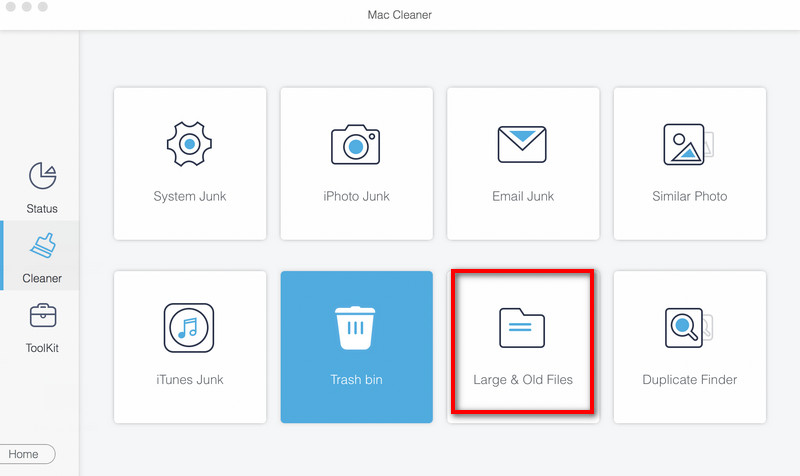Select the iPhoto Junk camera icon
Viewport: 800px width, 476px height.
(356, 144)
